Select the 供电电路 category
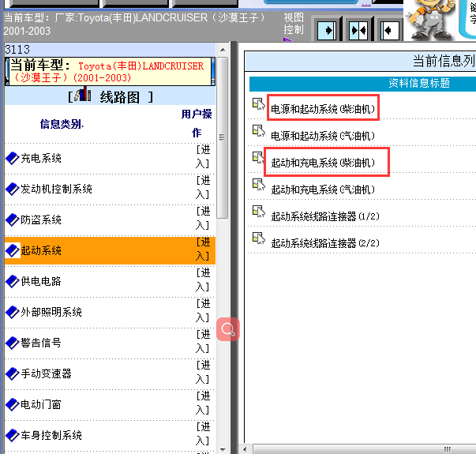476x454 pixels. tap(41, 281)
